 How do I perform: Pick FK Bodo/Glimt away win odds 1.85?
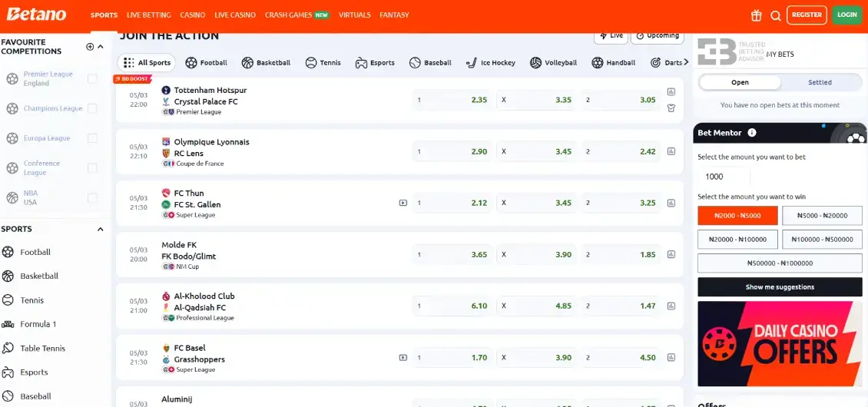[x=621, y=255]
